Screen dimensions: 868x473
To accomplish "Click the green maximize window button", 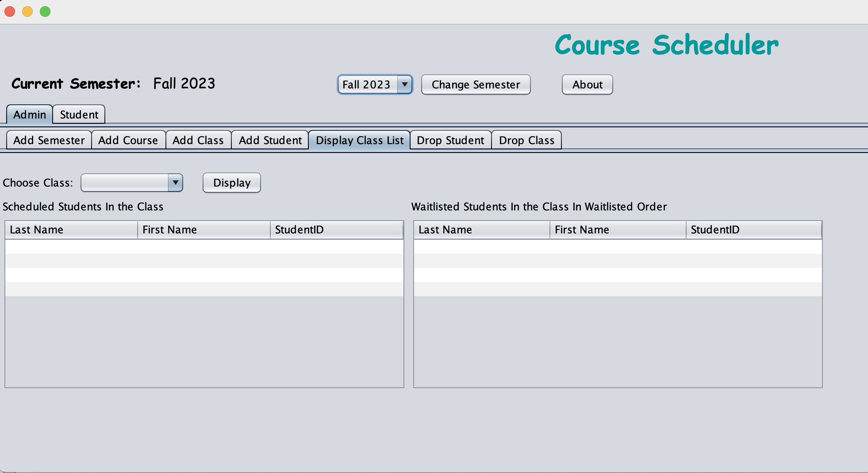I will tap(45, 11).
